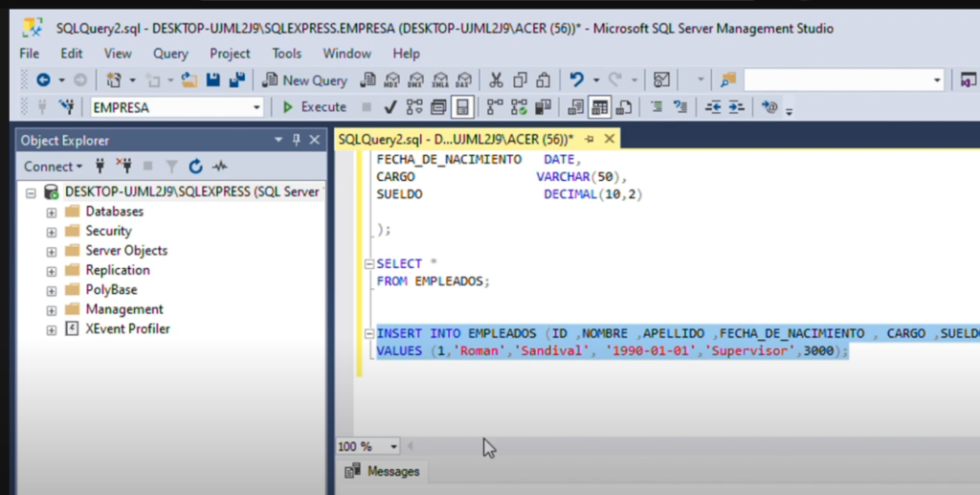Select Results to Text mode
The width and height of the screenshot is (980, 495).
[x=575, y=107]
